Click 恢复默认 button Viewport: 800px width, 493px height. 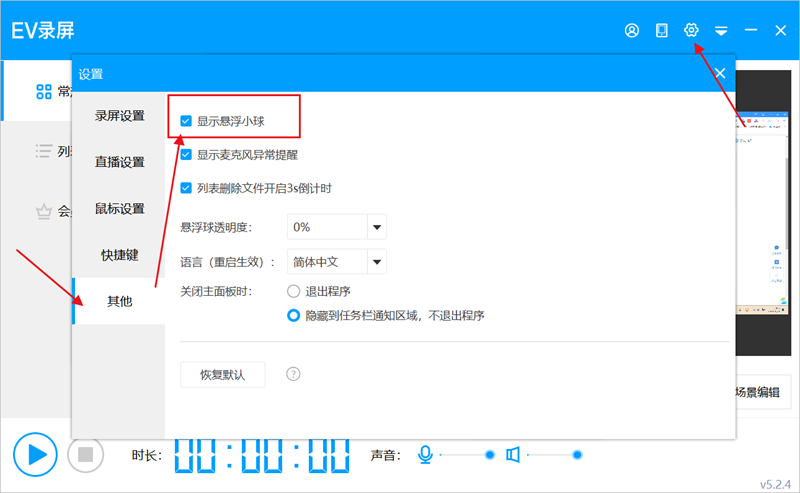[222, 375]
